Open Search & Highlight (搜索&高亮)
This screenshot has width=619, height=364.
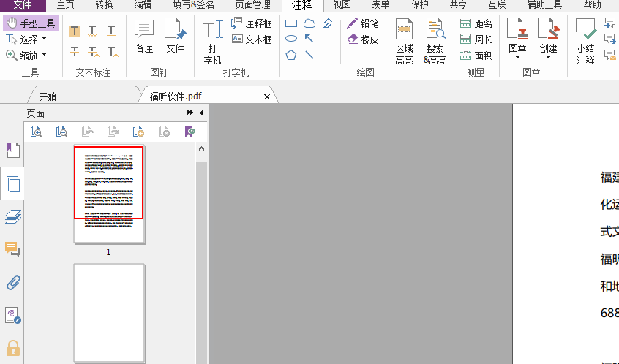[x=435, y=42]
